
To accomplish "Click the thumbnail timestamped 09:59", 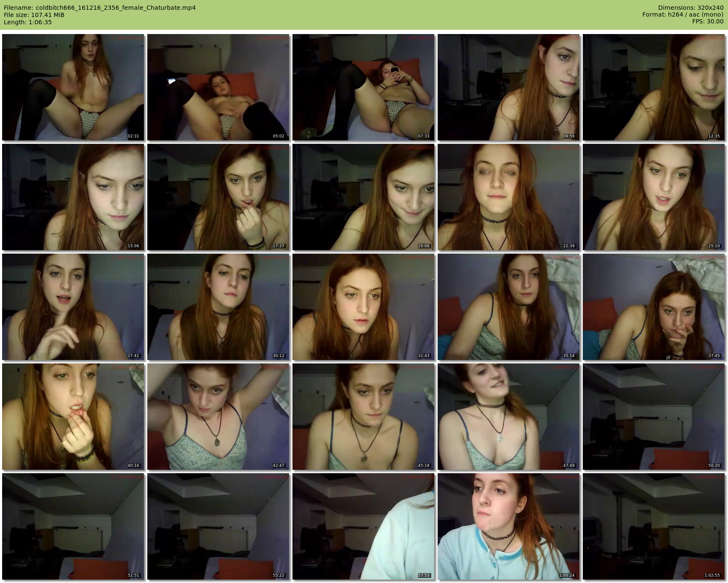I will coord(508,87).
